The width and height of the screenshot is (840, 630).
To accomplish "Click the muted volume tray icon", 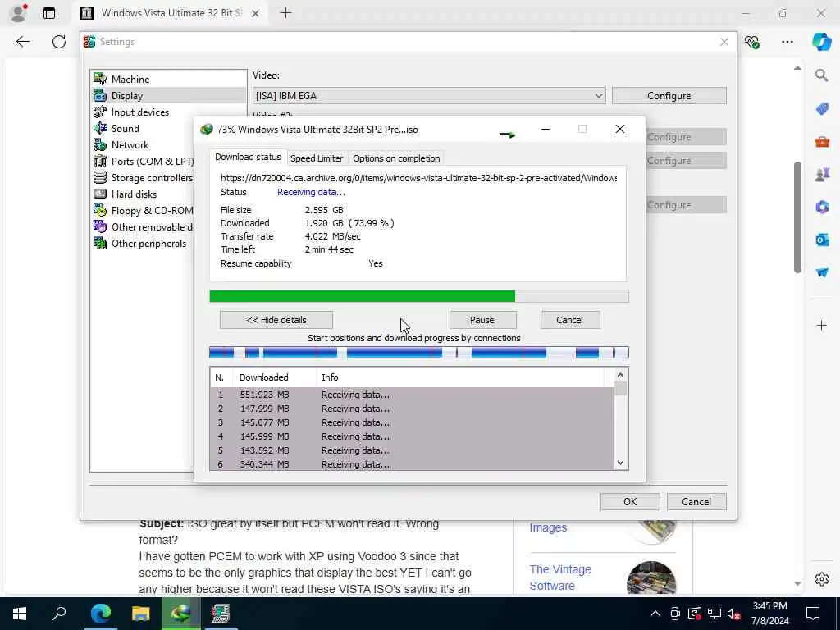I will click(x=734, y=614).
